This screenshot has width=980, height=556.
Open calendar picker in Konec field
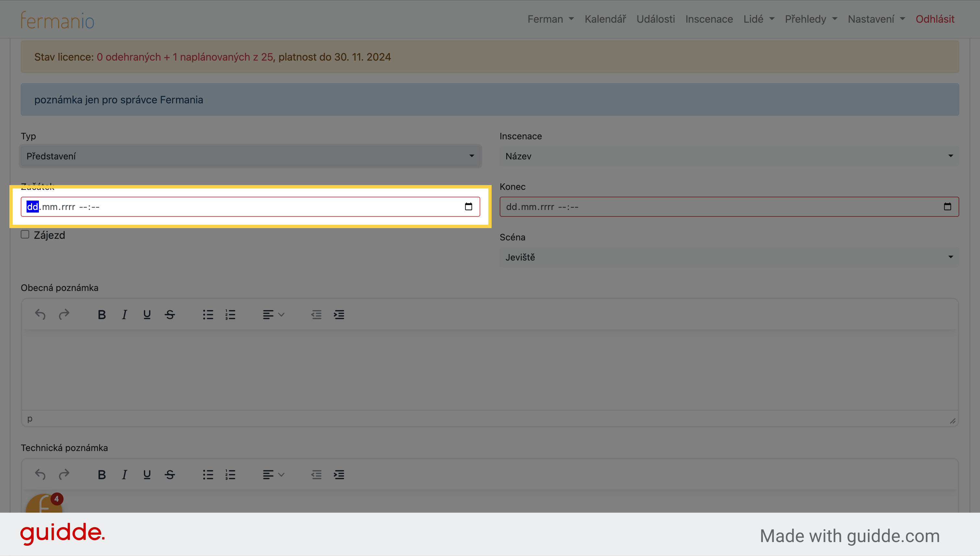[x=947, y=207]
